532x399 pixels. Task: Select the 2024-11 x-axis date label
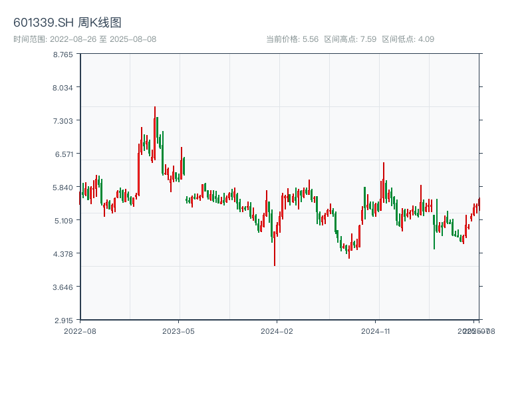pos(376,331)
